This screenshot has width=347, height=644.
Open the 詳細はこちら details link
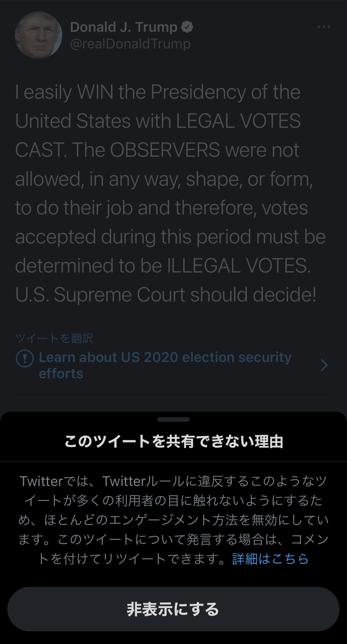point(270,559)
